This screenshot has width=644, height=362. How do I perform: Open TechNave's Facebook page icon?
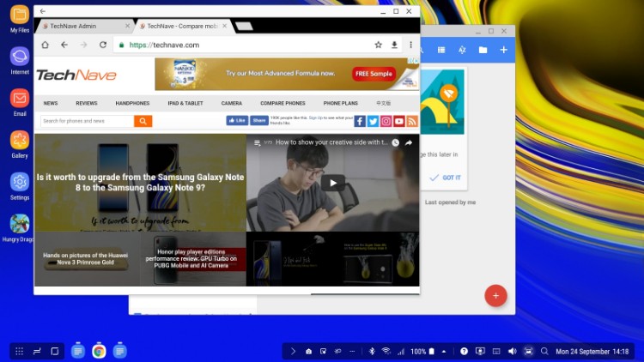tap(360, 121)
